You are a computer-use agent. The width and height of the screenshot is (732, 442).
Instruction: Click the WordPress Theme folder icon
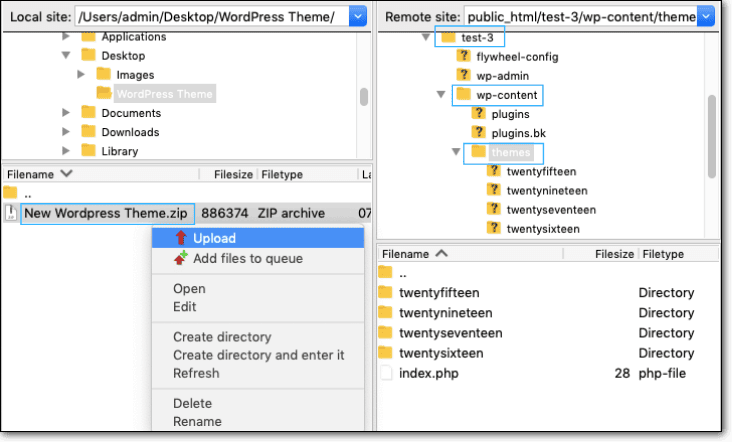(x=104, y=93)
